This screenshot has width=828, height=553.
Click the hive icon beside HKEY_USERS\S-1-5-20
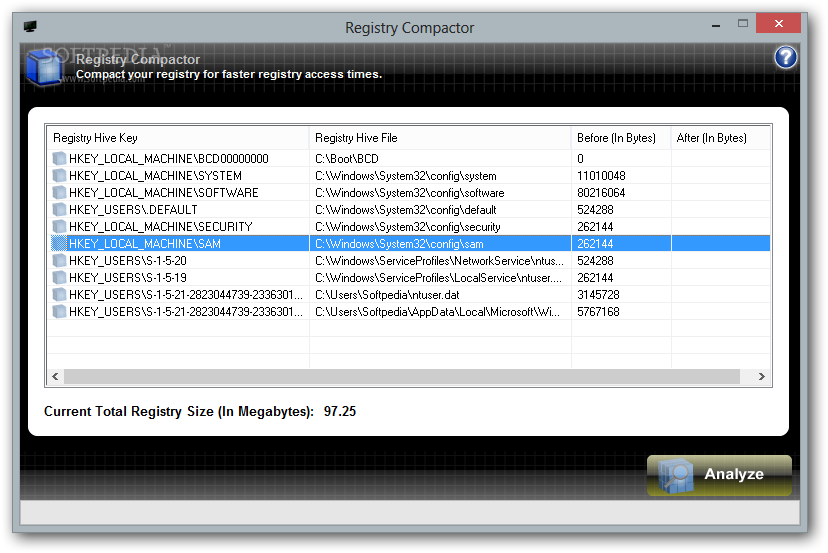[x=59, y=260]
